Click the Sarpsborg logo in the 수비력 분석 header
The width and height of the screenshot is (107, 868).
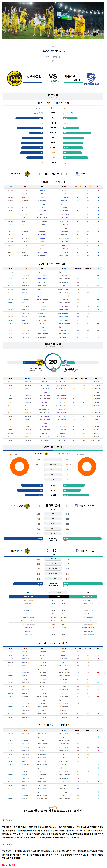77,551
